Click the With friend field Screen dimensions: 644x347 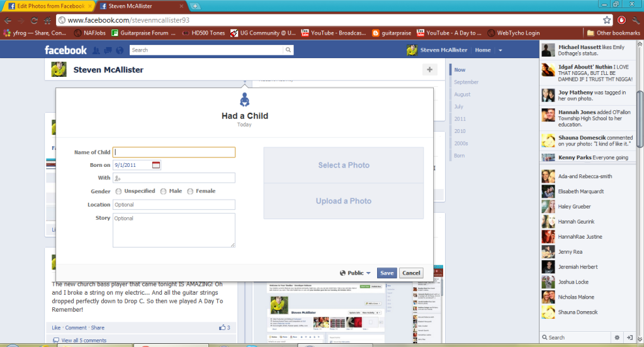point(174,178)
